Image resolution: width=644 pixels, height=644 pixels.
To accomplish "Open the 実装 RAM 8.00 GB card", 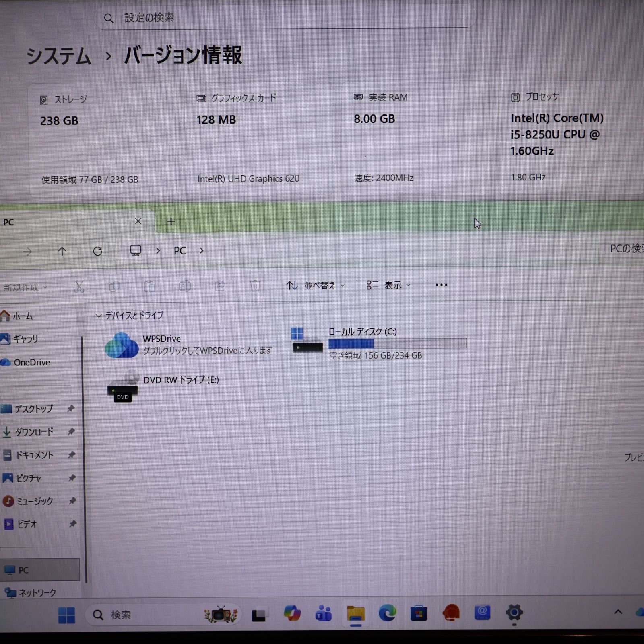I will 415,139.
